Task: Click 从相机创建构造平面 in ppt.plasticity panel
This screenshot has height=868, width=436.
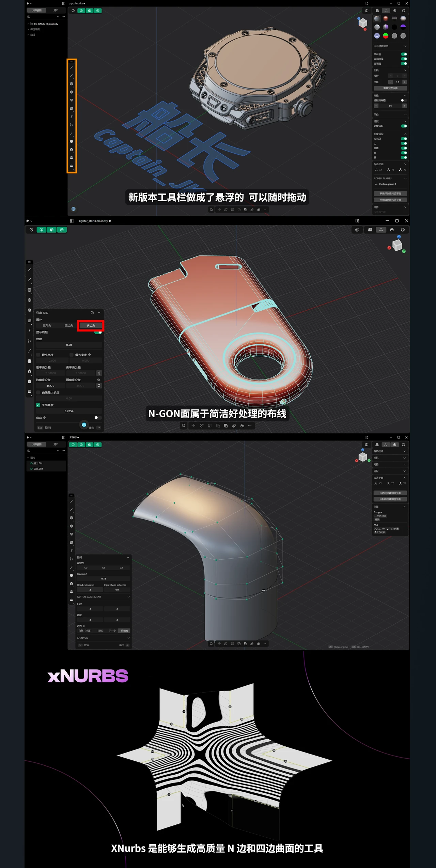Action: (390, 200)
